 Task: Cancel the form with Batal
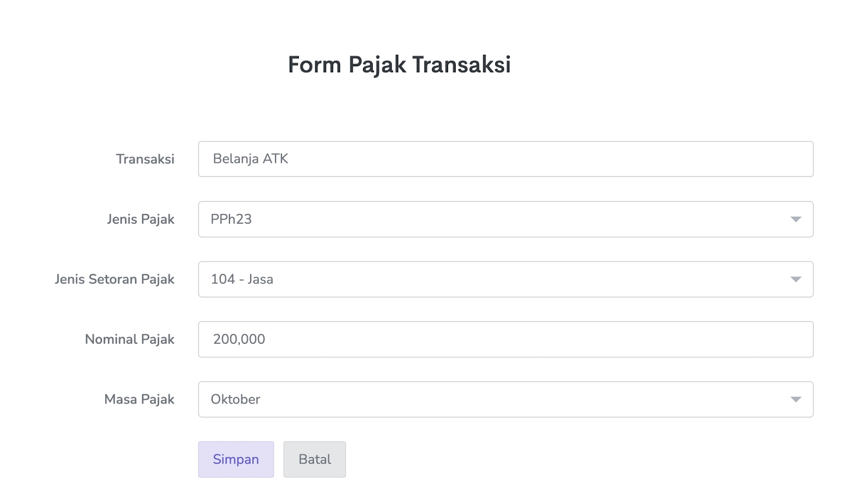[x=315, y=459]
